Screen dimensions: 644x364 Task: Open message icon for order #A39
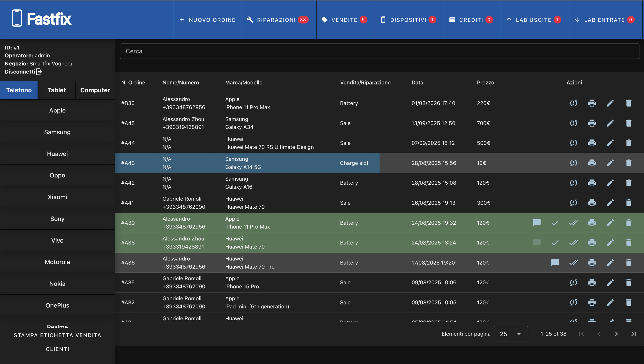coord(537,222)
